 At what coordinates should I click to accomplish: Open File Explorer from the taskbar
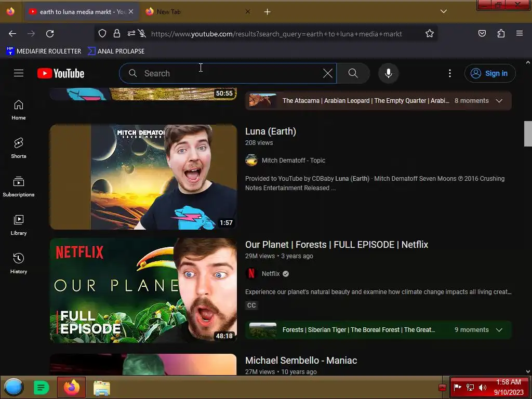pos(101,388)
